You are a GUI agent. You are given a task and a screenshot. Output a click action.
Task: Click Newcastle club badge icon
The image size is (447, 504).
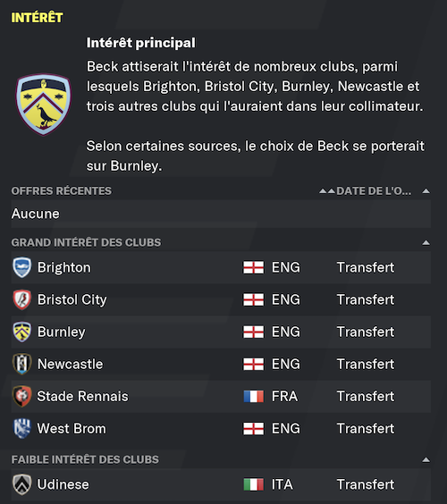coord(21,365)
